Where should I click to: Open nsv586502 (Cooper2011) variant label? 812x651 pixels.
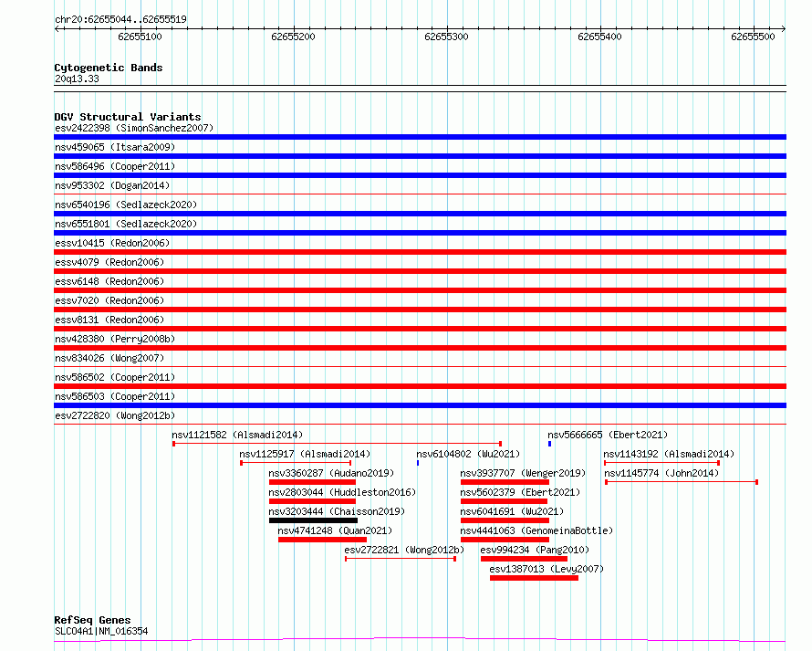[x=115, y=377]
